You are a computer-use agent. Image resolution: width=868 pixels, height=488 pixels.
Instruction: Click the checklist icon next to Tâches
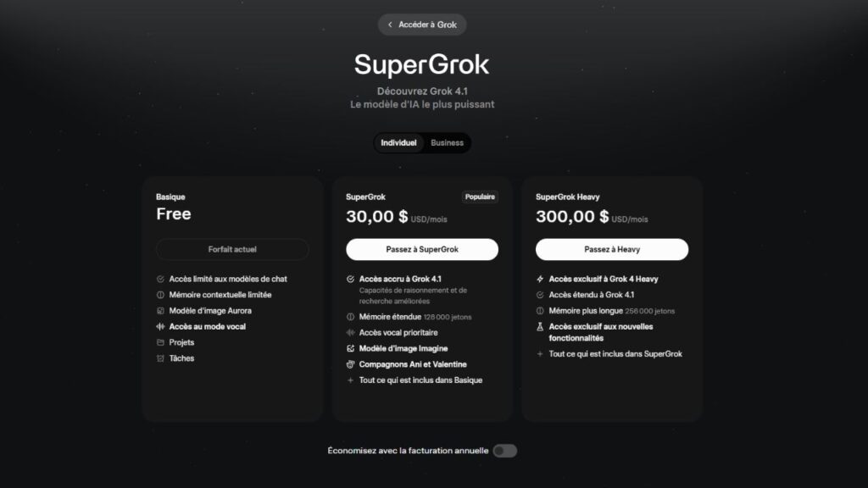[x=159, y=358]
